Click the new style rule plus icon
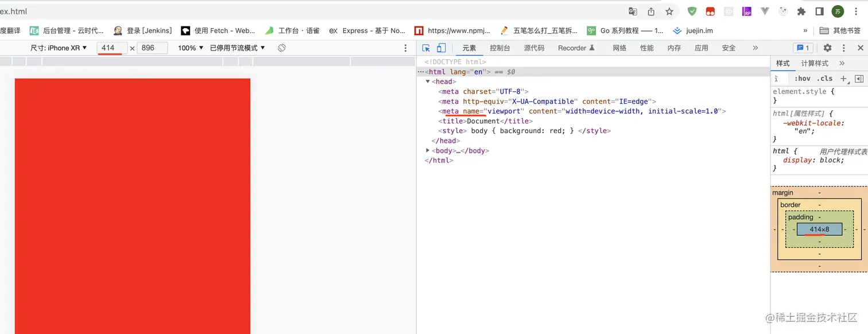The width and height of the screenshot is (868, 334). coord(844,79)
